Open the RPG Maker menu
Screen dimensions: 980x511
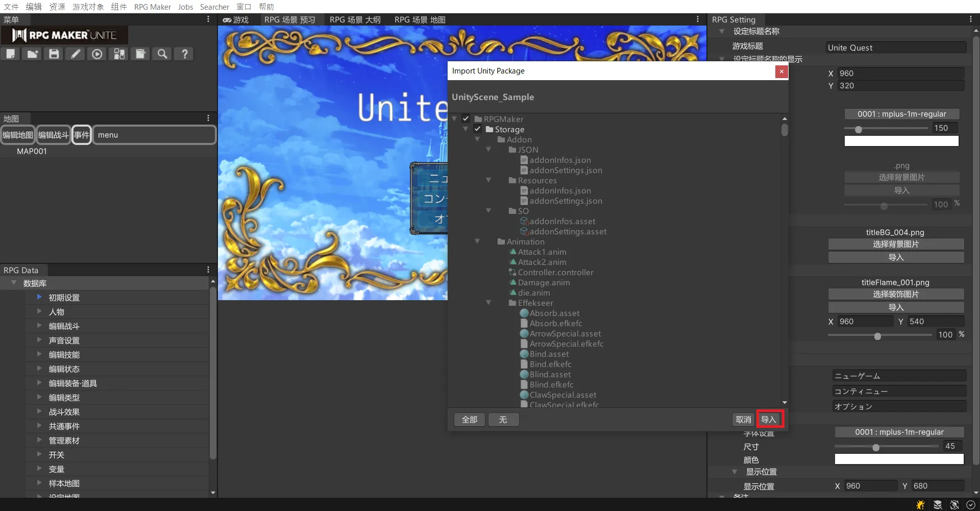[x=152, y=7]
